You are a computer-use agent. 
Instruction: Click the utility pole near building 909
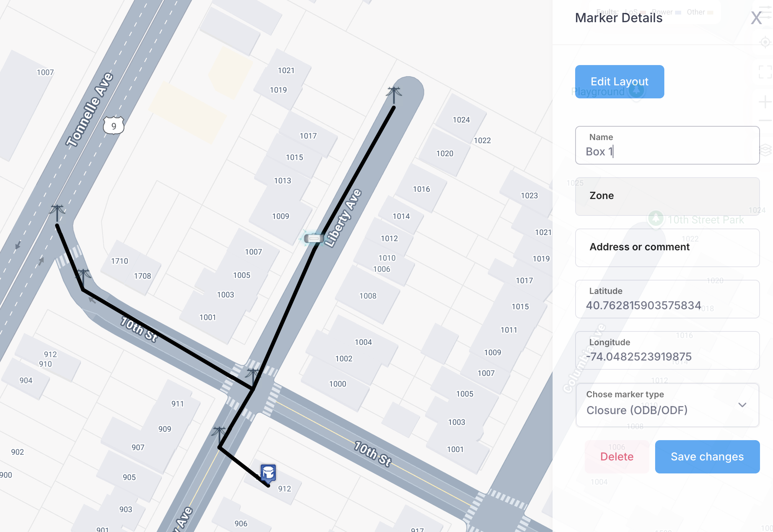(219, 434)
